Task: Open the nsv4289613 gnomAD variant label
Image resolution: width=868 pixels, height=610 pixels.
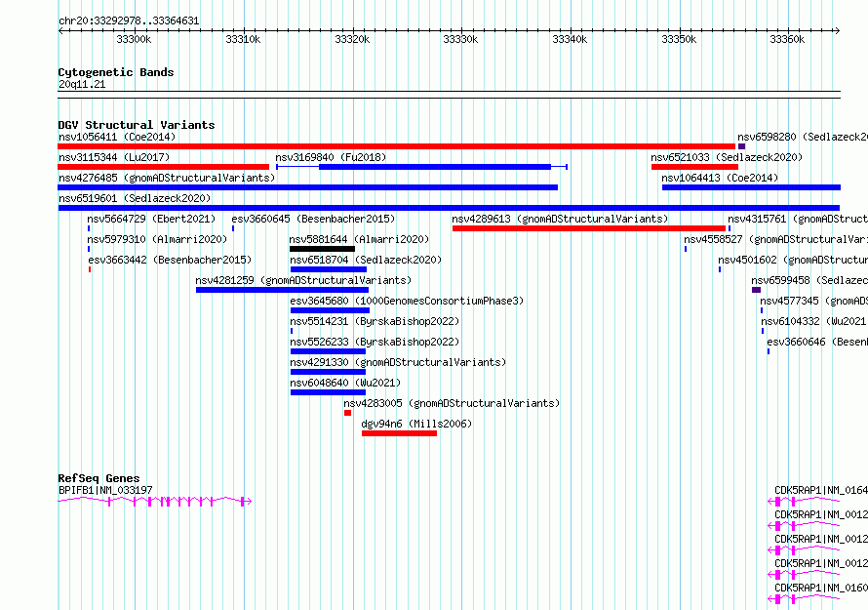Action: (x=560, y=219)
